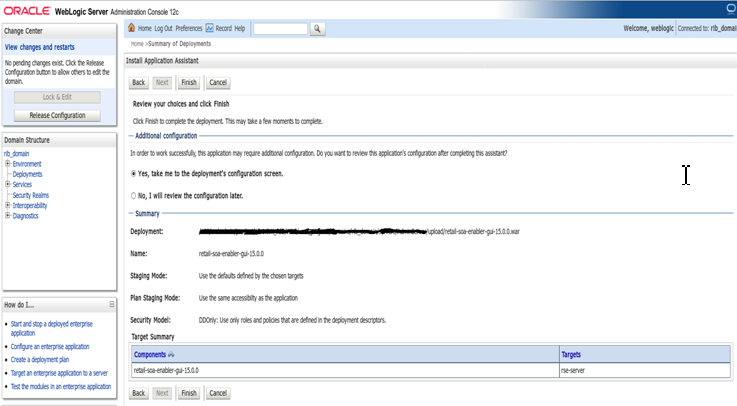
Task: Open Create a deployment plan help link
Action: (40, 360)
